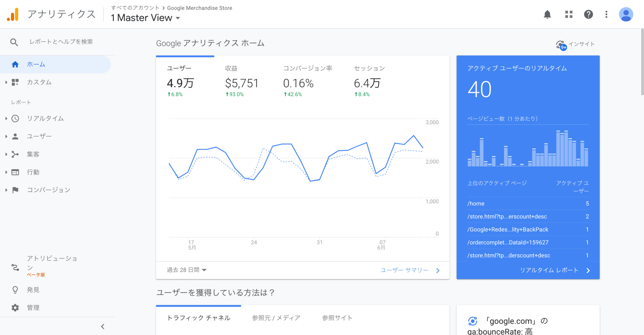644x335 pixels.
Task: Click the Google Merchandise Store breadcrumb
Action: click(200, 8)
